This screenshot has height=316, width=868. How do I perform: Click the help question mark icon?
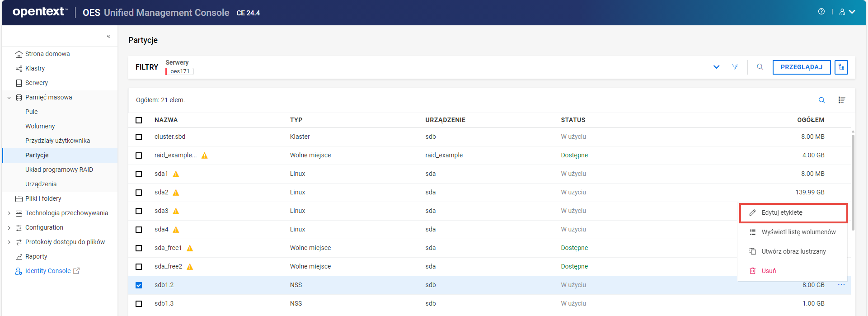coord(821,12)
